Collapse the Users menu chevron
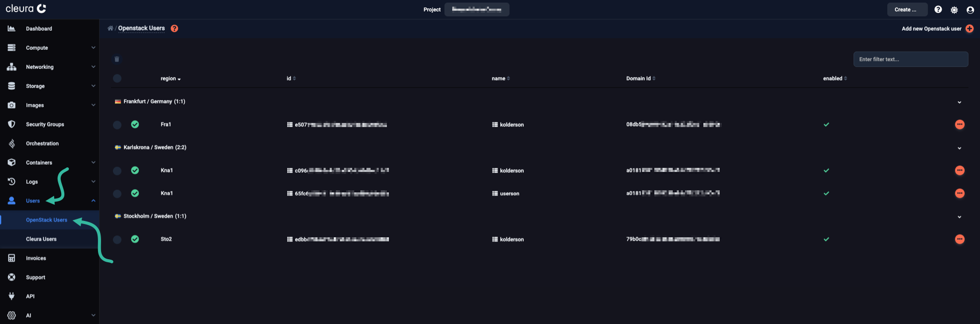 click(93, 201)
